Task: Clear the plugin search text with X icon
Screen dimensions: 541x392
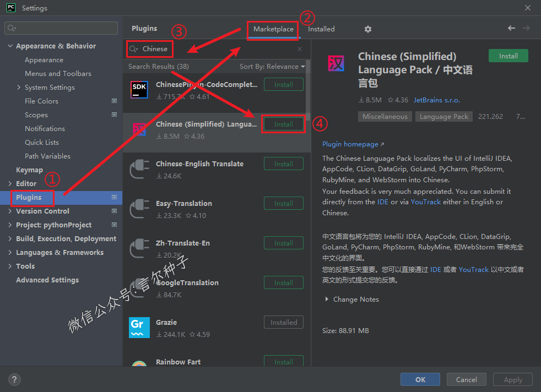Action: 300,49
